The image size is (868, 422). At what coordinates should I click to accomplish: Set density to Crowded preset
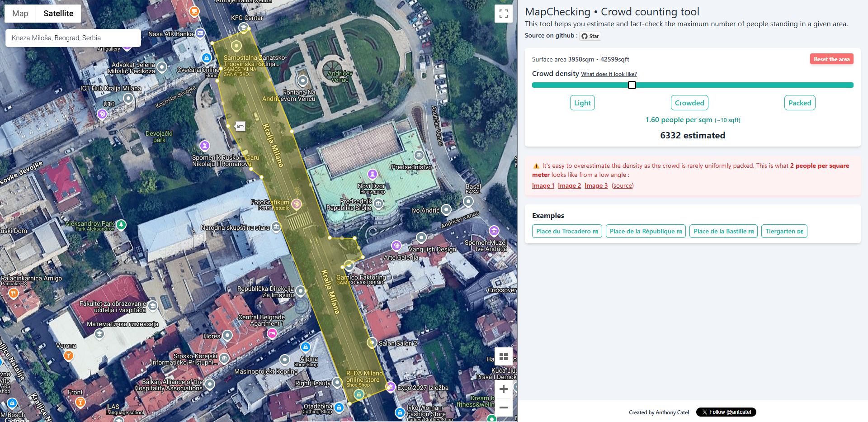[689, 103]
